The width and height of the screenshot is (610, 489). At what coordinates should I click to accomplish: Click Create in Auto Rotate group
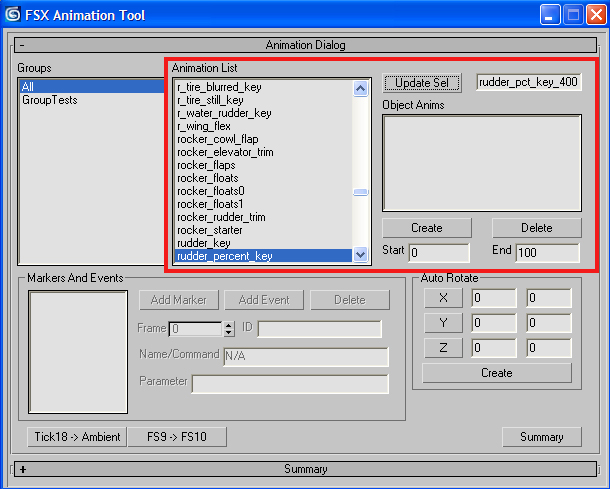point(497,373)
